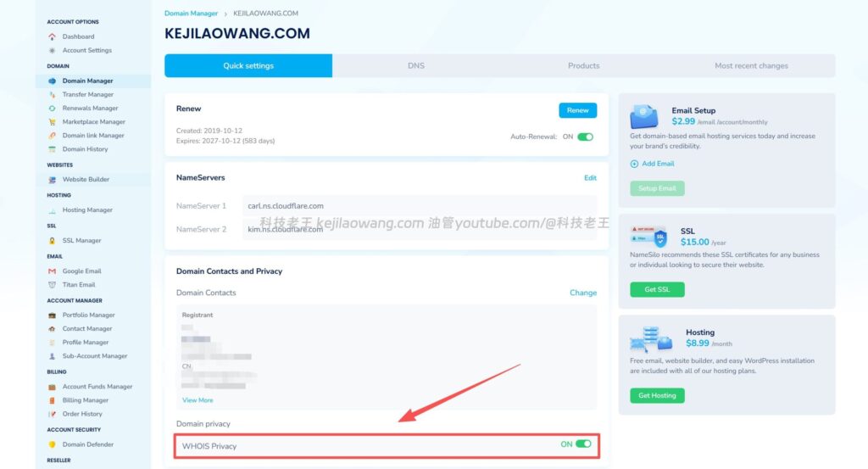Screen dimensions: 868x469
Task: Click the Domain Defender shield icon
Action: pyautogui.click(x=52, y=444)
